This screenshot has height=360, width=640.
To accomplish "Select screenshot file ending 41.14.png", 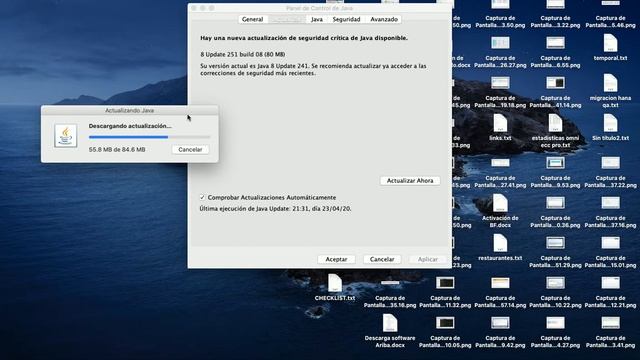I will (x=555, y=83).
